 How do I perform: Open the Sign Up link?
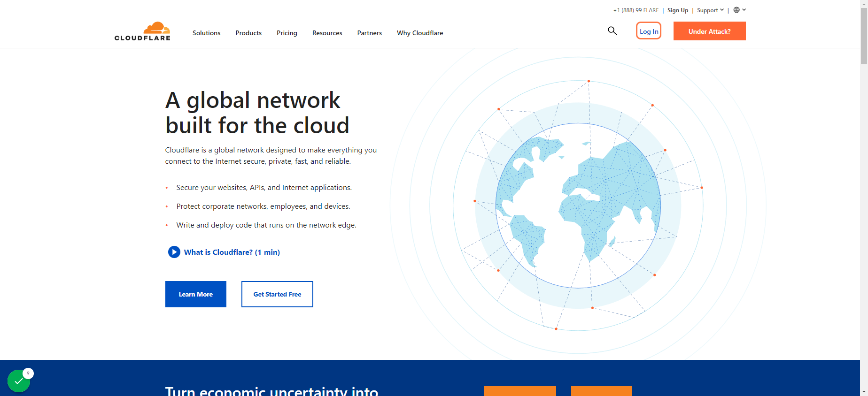678,10
